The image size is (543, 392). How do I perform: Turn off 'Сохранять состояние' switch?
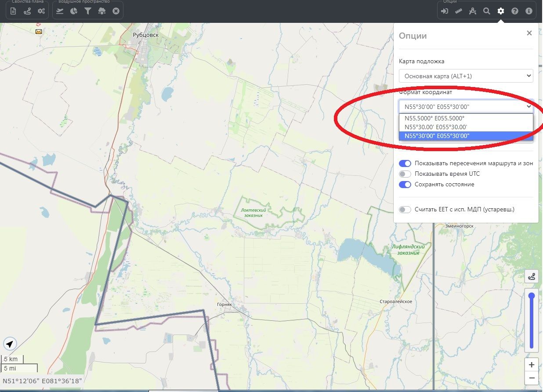(x=405, y=185)
